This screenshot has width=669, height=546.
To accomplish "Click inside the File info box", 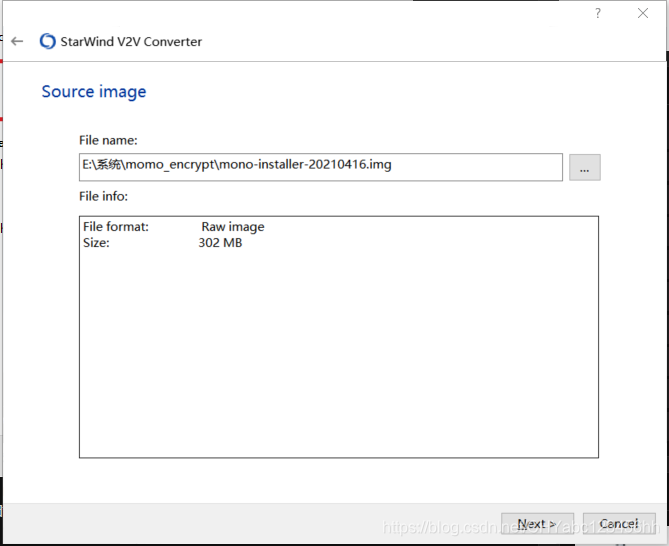I will pyautogui.click(x=339, y=337).
